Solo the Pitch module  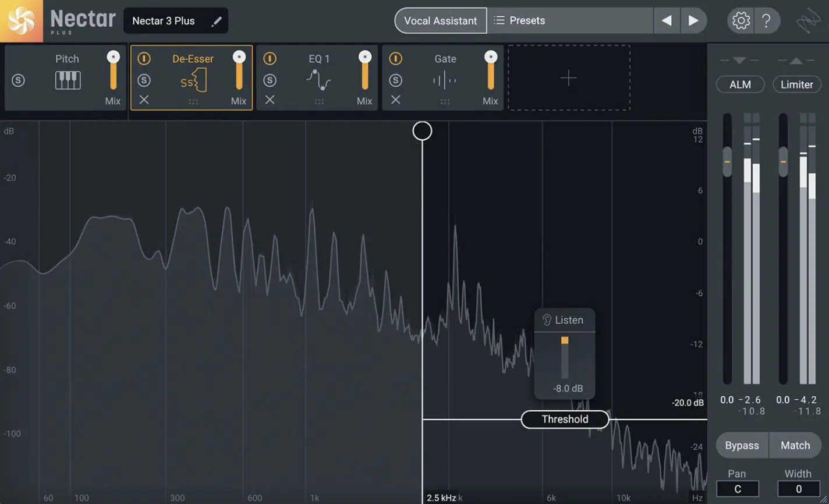pyautogui.click(x=18, y=80)
